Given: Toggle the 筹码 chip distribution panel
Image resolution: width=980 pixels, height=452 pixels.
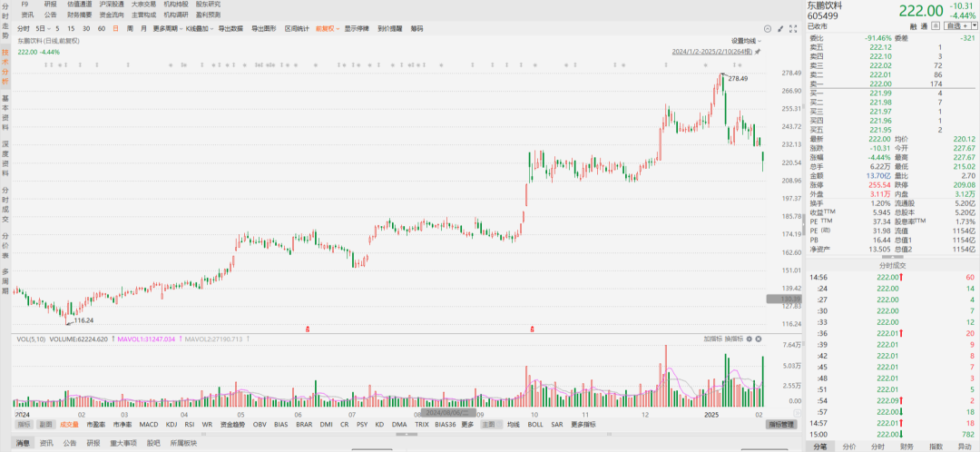Looking at the screenshot, I should point(416,29).
